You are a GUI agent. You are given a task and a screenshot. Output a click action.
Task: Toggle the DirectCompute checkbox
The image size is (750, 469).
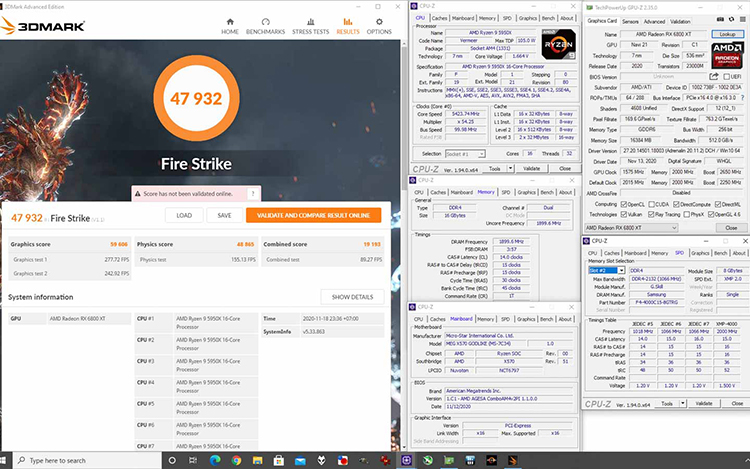[x=676, y=204]
